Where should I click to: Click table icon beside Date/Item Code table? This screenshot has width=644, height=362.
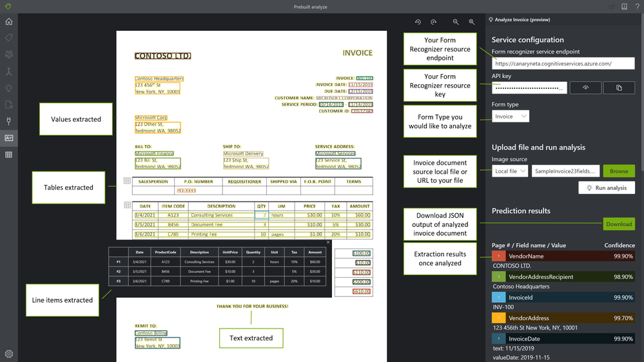[128, 205]
